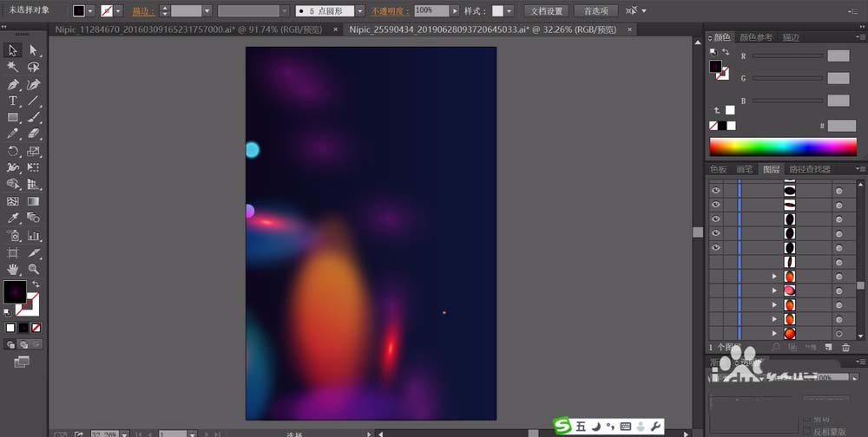The image size is (868, 437).
Task: Select the Free Transform tool
Action: [x=33, y=167]
